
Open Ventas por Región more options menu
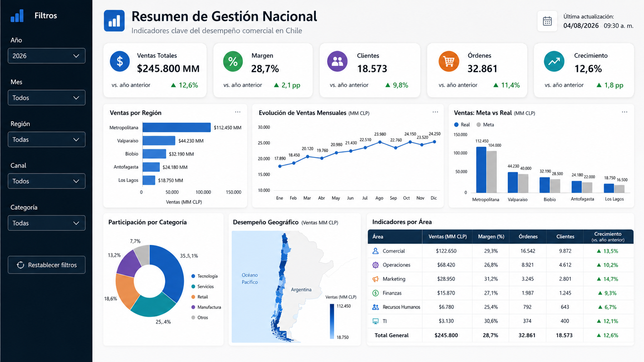click(238, 112)
